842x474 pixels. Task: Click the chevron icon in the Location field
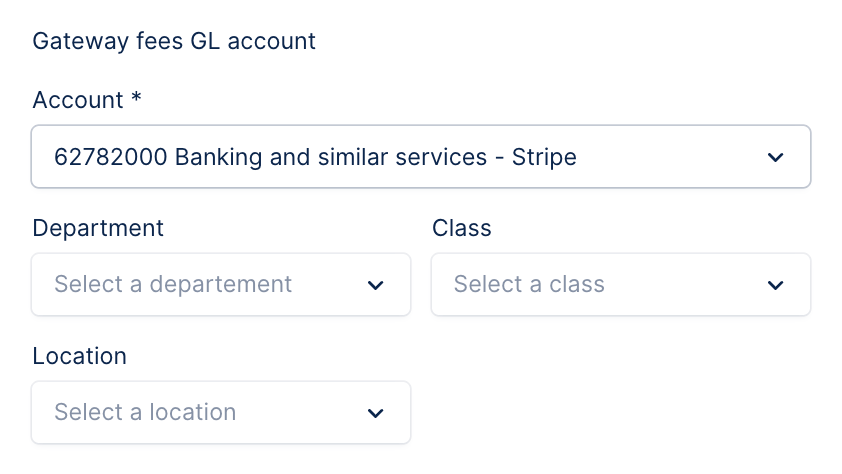click(375, 413)
